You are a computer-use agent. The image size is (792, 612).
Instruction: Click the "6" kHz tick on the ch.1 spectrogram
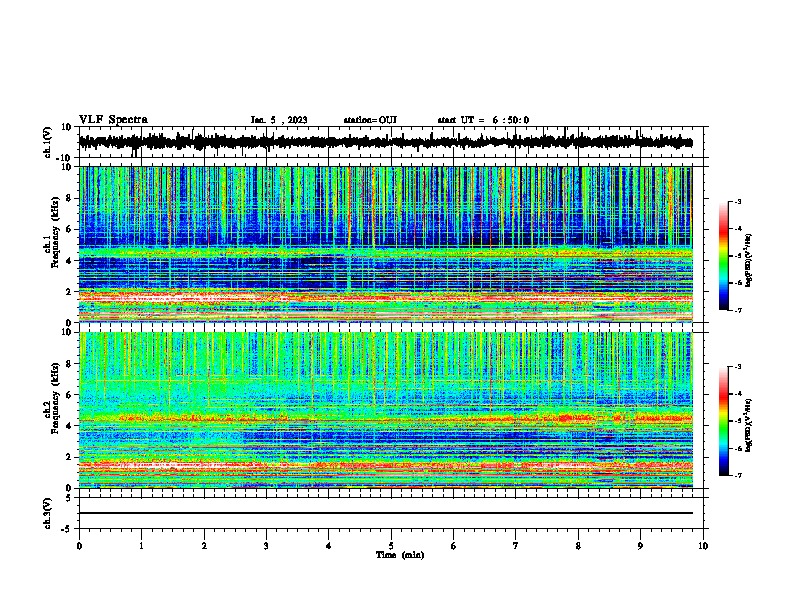pos(69,229)
